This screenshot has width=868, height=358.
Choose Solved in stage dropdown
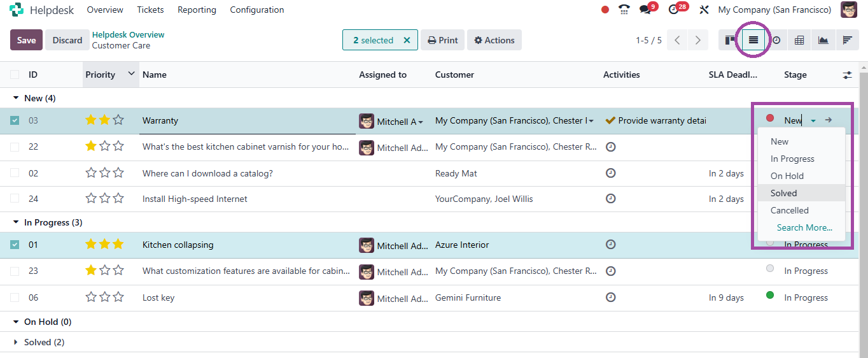tap(783, 193)
